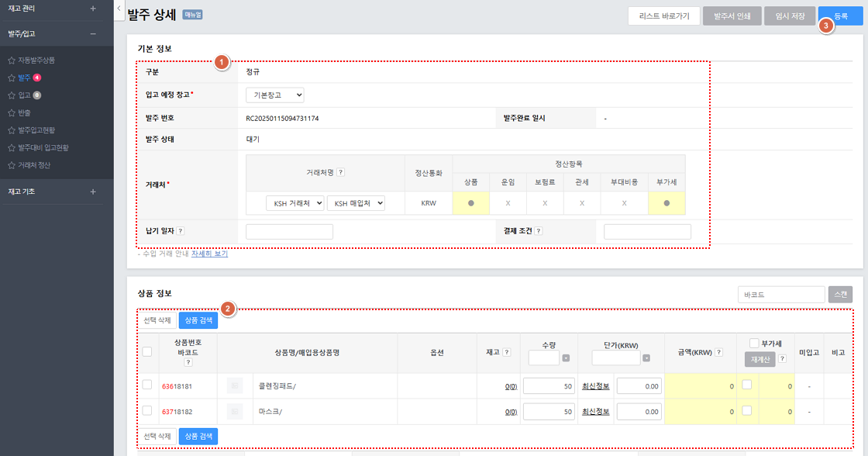Image resolution: width=868 pixels, height=456 pixels.
Task: Open the 자세히 보기 link
Action: (x=209, y=254)
